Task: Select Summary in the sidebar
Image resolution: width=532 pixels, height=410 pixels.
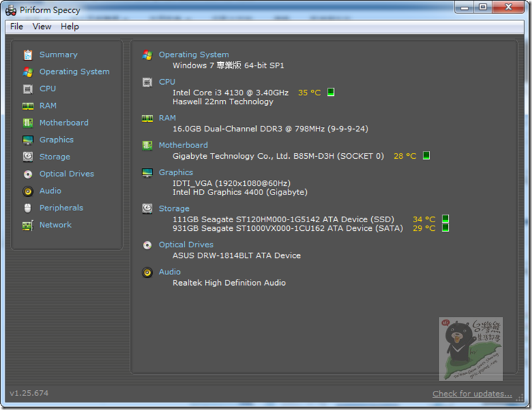Action: 58,55
